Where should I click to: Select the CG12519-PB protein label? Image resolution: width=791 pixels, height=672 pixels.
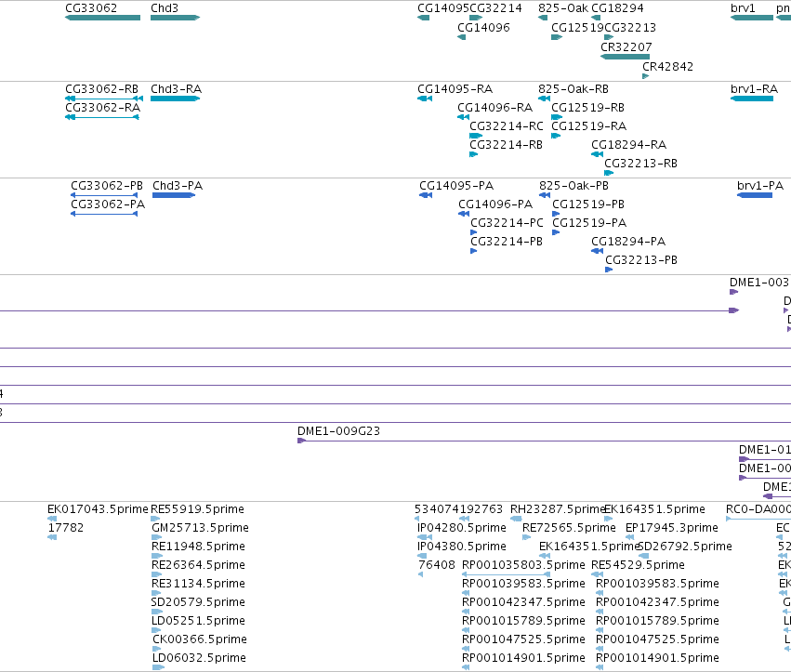pyautogui.click(x=588, y=204)
